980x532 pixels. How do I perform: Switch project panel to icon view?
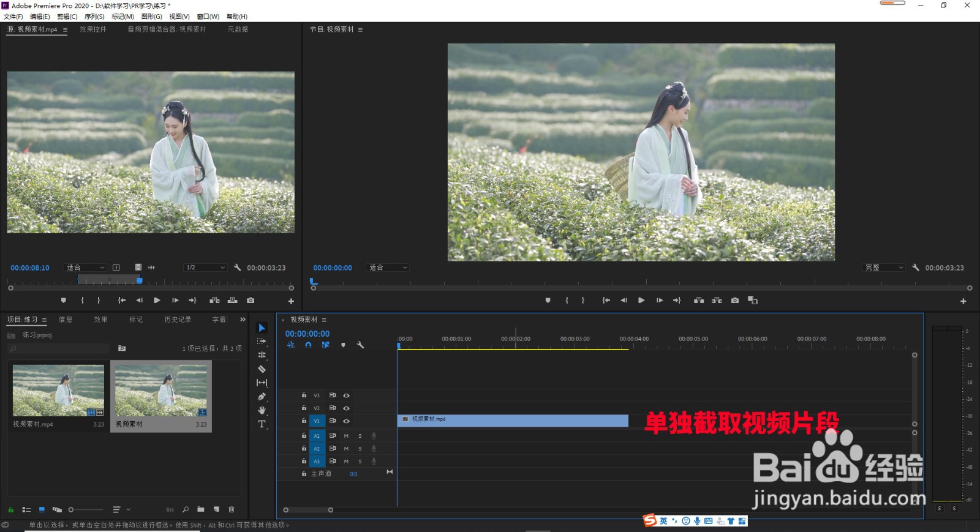coord(42,509)
